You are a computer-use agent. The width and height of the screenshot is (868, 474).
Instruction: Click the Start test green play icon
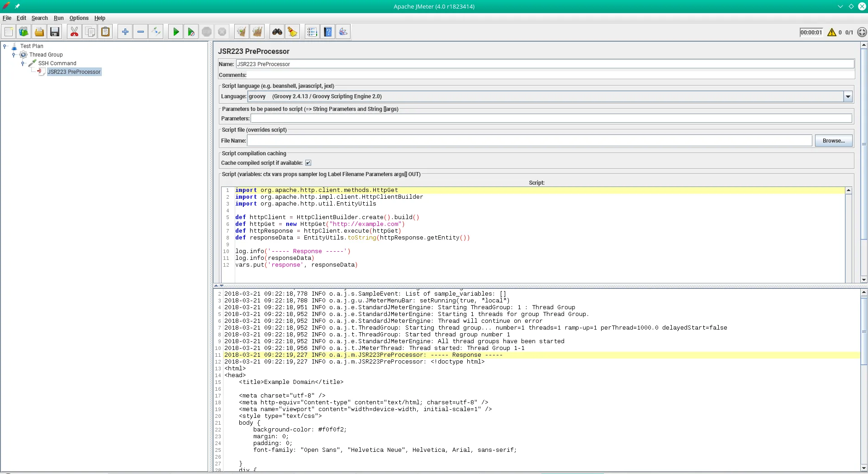tap(176, 32)
